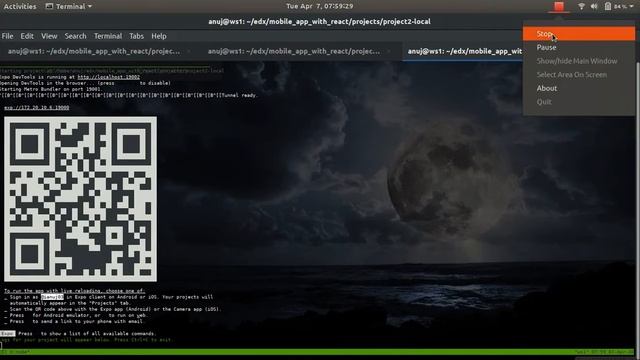Expand the system menu arrow in top bar

tap(632, 6)
